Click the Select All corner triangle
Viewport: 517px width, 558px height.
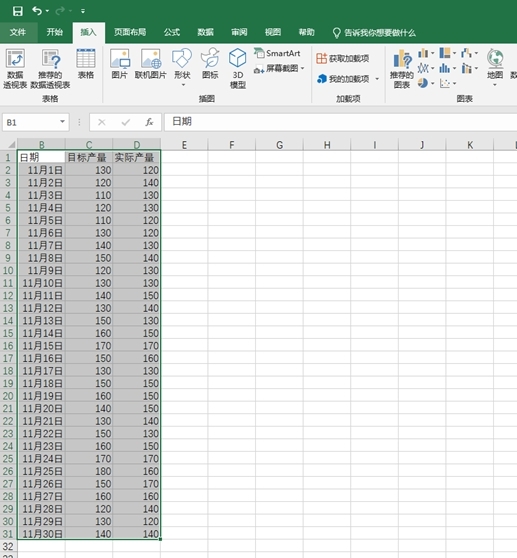tap(11, 144)
